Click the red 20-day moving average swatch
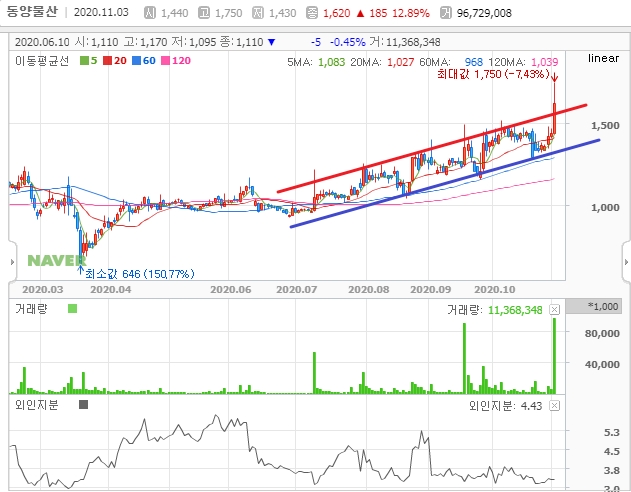This screenshot has height=492, width=631. coord(107,61)
